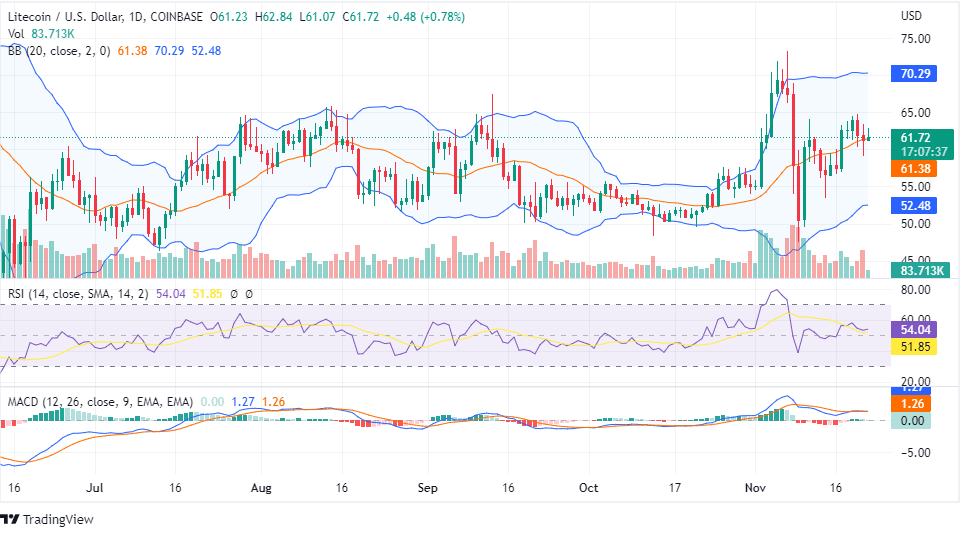
Task: Click the +0.48 (+0.78%) change value
Action: tap(425, 17)
